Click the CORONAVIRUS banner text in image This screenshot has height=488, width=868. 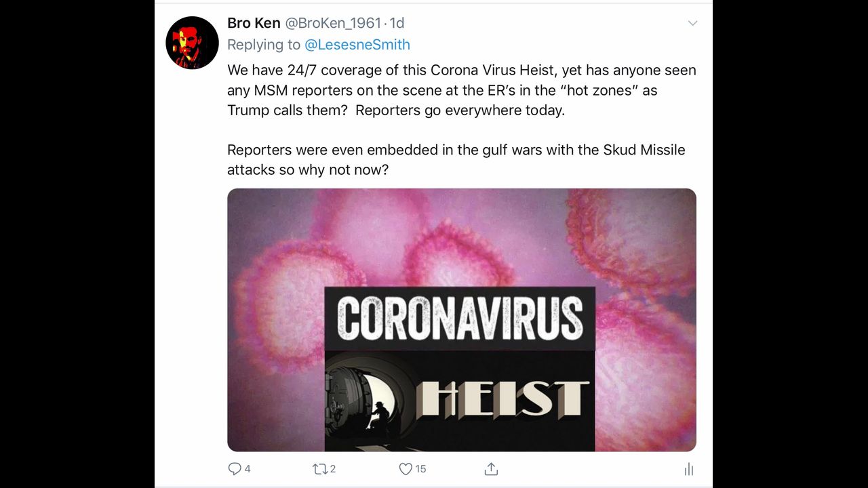click(x=460, y=319)
